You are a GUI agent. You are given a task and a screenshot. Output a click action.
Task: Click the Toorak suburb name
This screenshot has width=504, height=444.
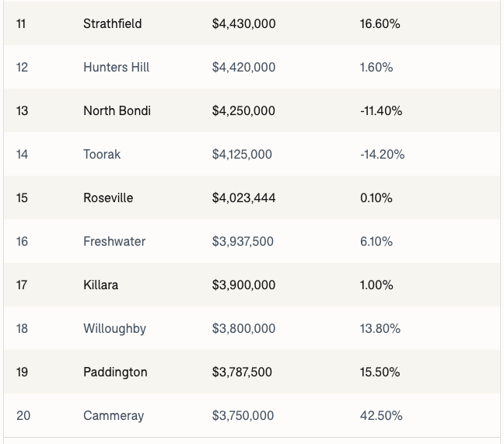tap(102, 155)
